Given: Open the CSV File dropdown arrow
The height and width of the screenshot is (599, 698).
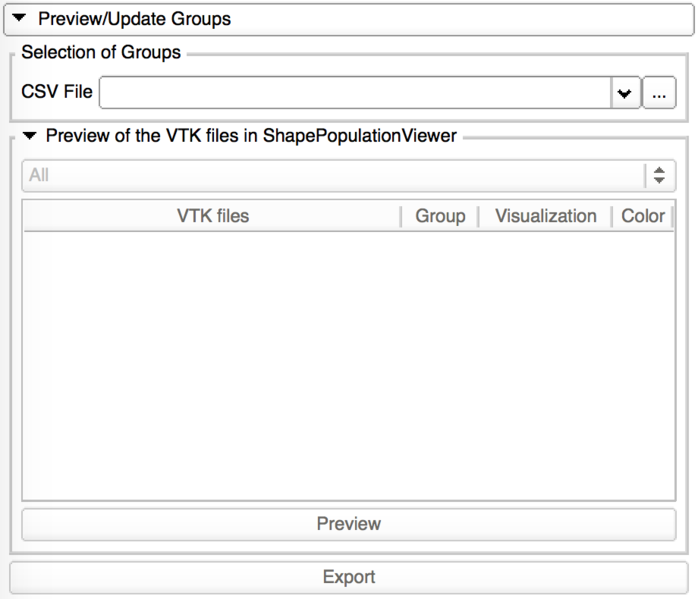Looking at the screenshot, I should coord(625,93).
